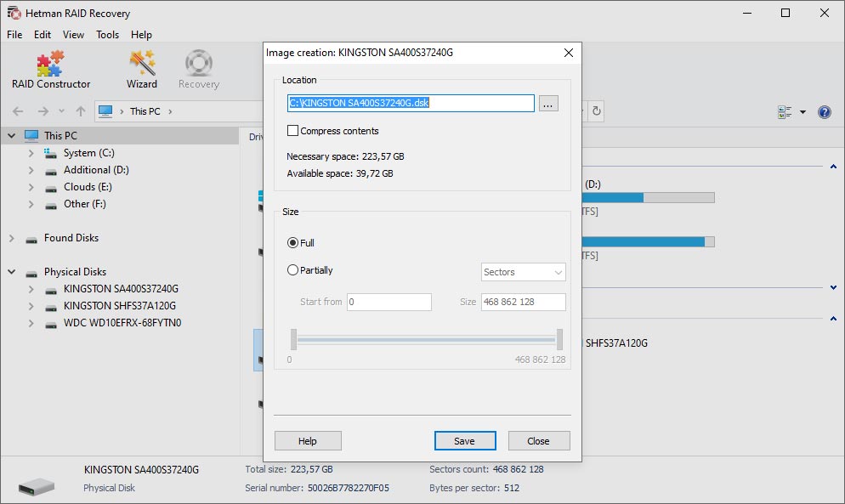
Task: Click the right handle of range slider
Action: pos(559,340)
